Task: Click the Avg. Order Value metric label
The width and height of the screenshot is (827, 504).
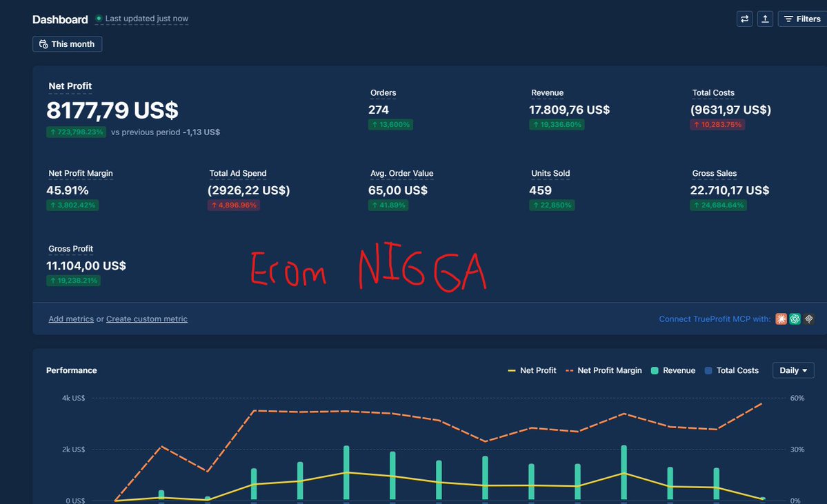Action: click(x=402, y=174)
